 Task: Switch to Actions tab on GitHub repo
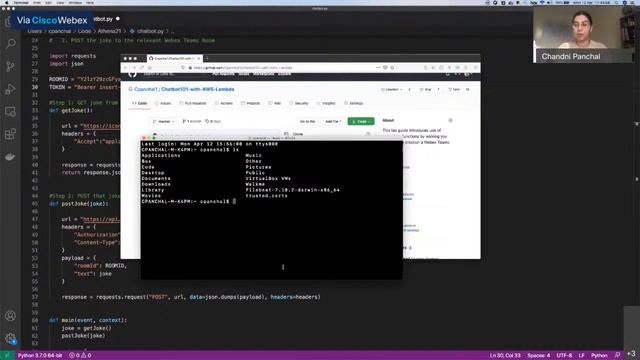point(224,104)
